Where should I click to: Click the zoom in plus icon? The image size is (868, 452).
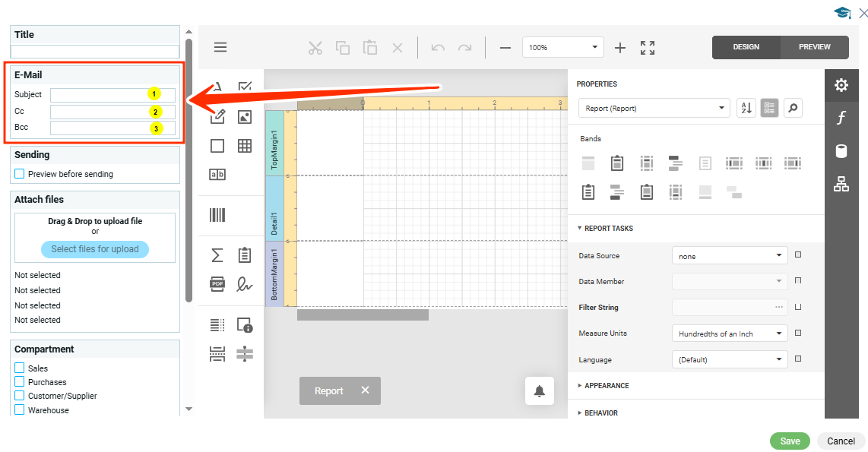(620, 48)
